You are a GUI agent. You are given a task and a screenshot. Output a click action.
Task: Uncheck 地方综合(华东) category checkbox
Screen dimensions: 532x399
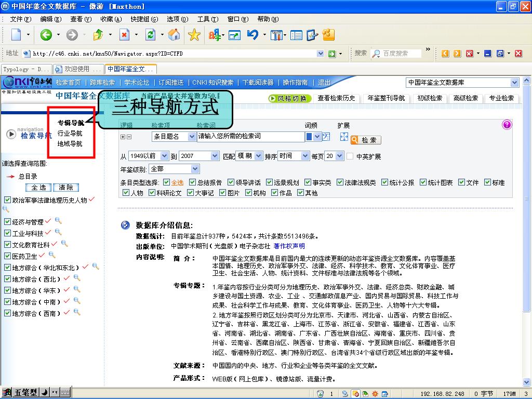(7, 290)
